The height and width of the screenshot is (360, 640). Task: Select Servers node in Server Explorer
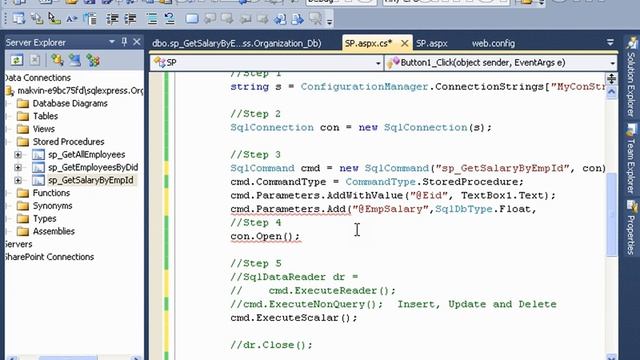coord(18,244)
